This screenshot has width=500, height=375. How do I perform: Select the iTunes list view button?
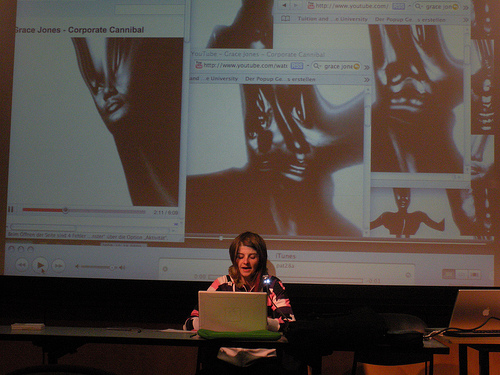tap(449, 274)
